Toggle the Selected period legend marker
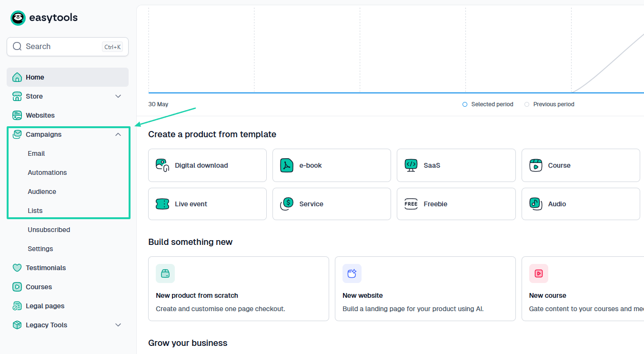The height and width of the screenshot is (354, 644). (465, 104)
